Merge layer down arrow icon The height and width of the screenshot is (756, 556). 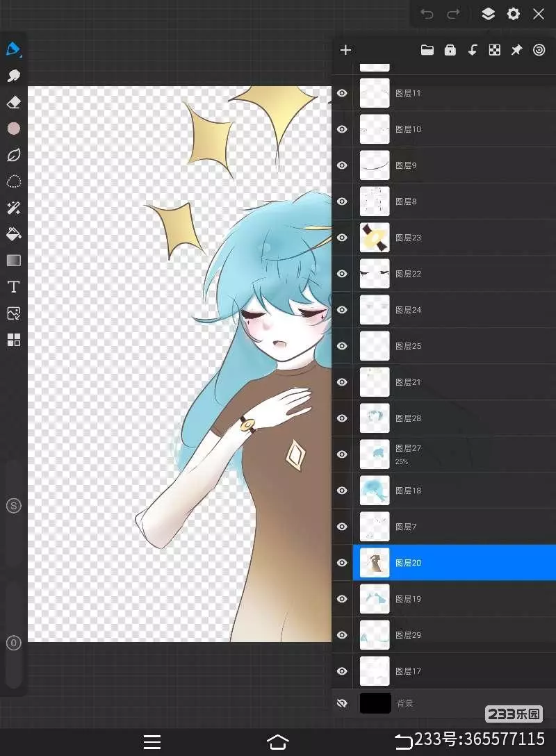click(x=472, y=49)
